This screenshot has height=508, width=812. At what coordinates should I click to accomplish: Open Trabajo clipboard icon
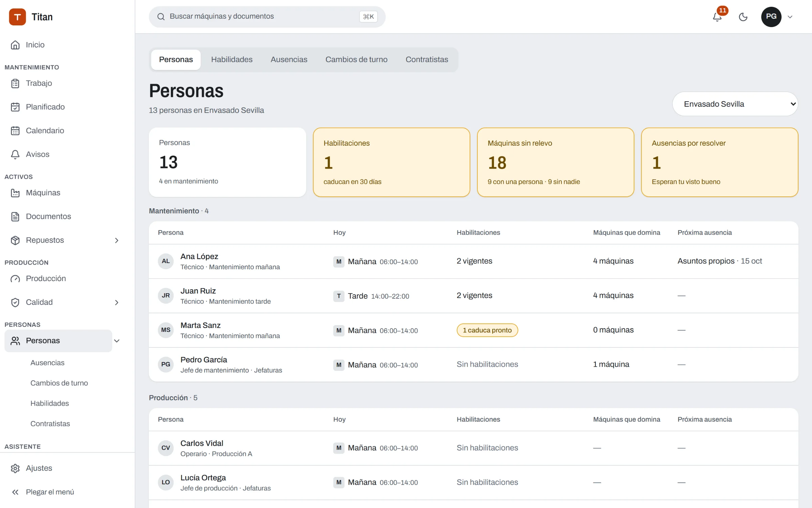click(x=15, y=83)
